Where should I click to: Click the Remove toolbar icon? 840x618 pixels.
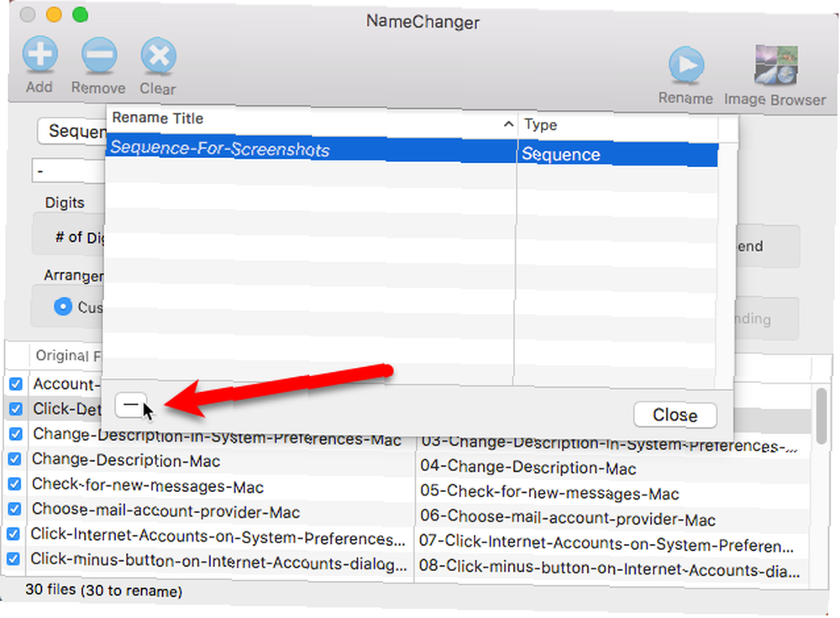pyautogui.click(x=99, y=55)
